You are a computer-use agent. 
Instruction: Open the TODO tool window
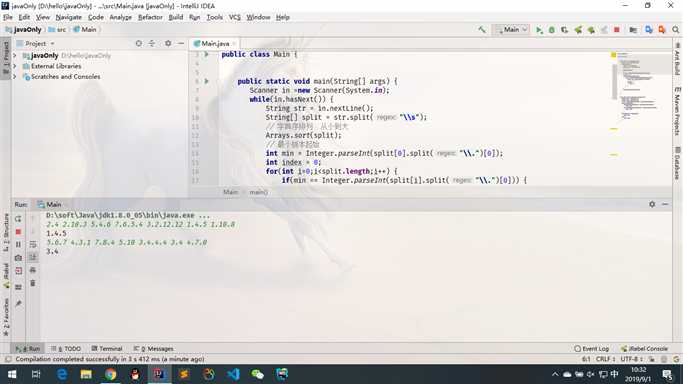click(x=66, y=349)
